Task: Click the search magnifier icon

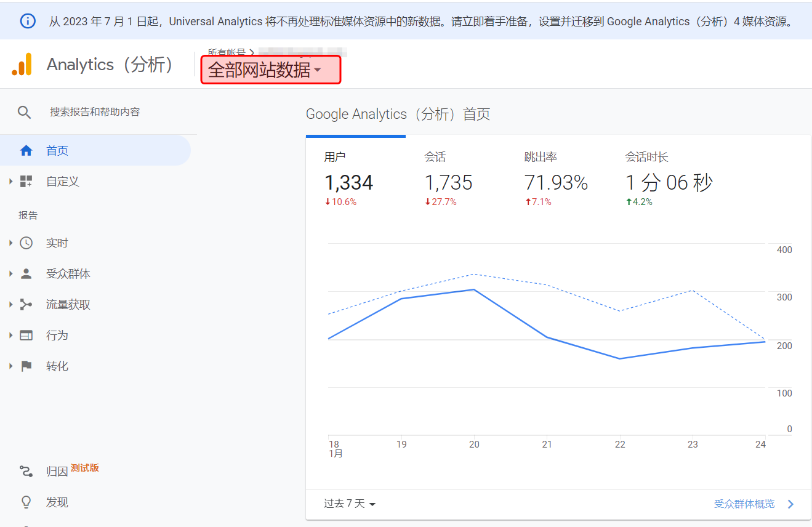Action: (24, 112)
